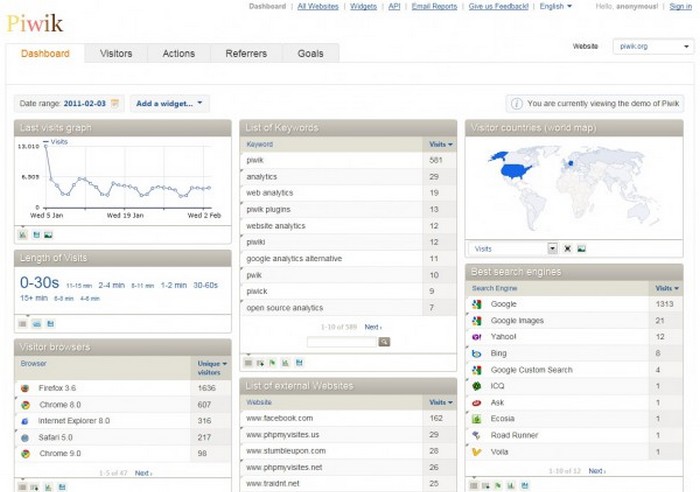Image resolution: width=700 pixels, height=492 pixels.
Task: Click the save-as-image icon under Last visits graph
Action: click(x=48, y=235)
